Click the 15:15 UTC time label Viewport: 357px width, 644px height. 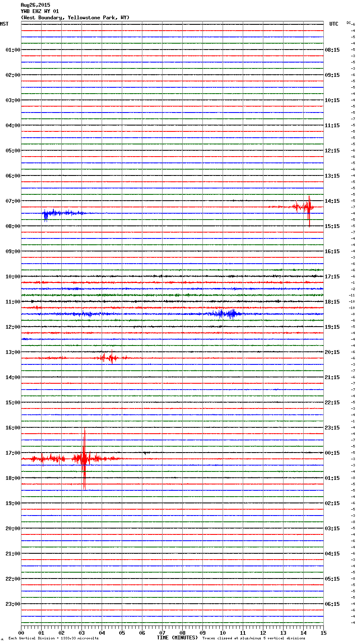pyautogui.click(x=332, y=226)
